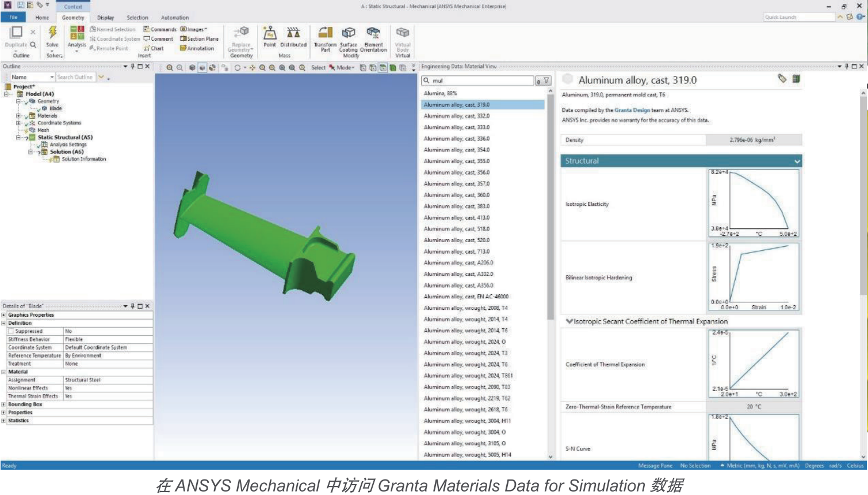
Task: Click the Named Selection tool
Action: (113, 29)
